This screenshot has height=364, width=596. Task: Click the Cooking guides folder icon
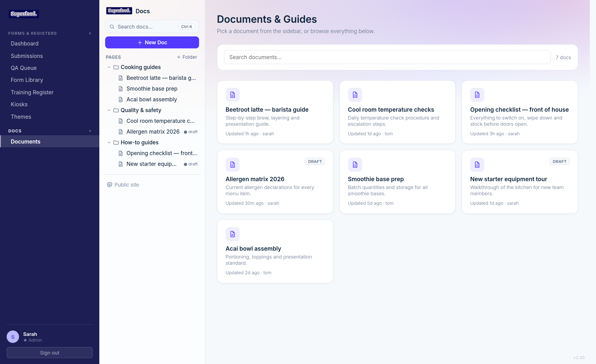click(x=116, y=67)
